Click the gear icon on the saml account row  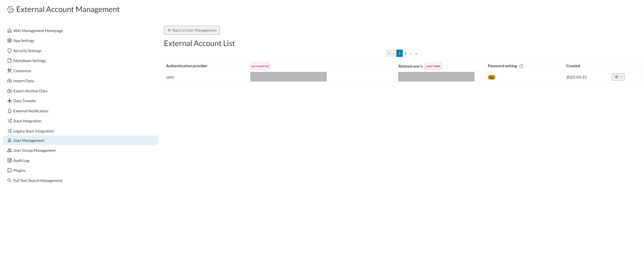(x=616, y=77)
